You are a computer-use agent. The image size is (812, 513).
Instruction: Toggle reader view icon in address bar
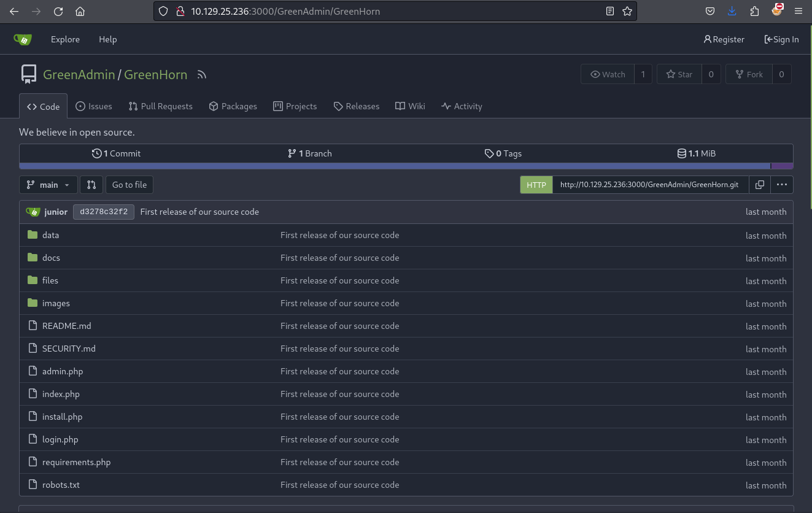(610, 11)
